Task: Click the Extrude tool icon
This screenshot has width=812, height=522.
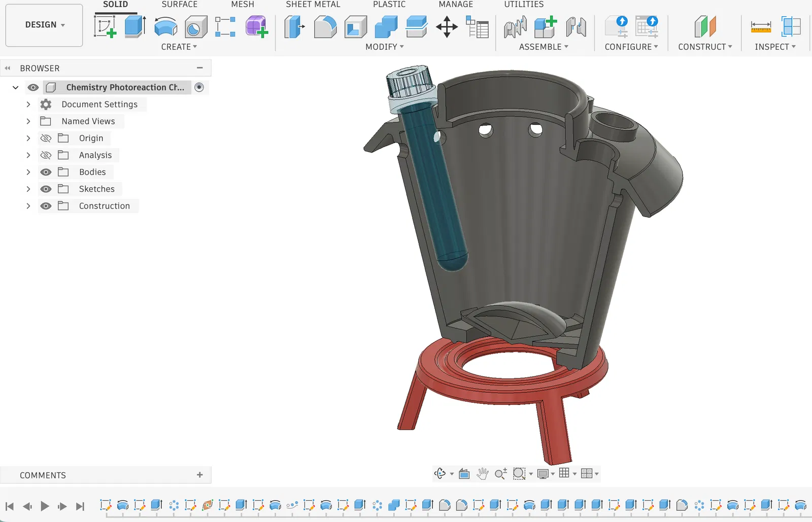Action: (x=135, y=26)
